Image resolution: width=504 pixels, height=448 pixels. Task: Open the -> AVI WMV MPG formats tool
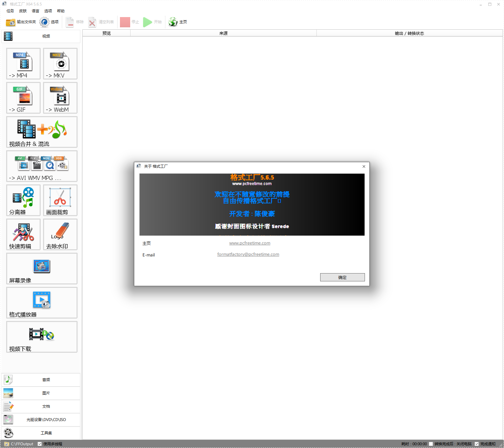[x=42, y=166]
